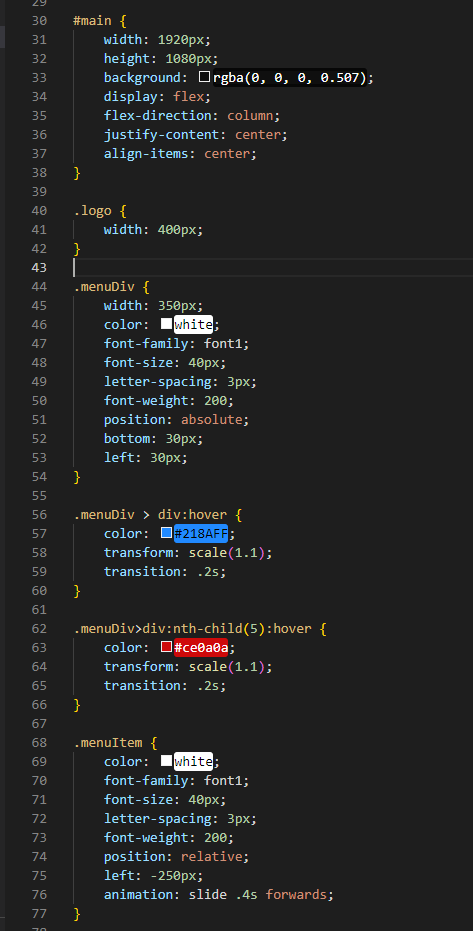Screen dimensions: 473x931
Task: Click the column value
Action: [x=250, y=116]
